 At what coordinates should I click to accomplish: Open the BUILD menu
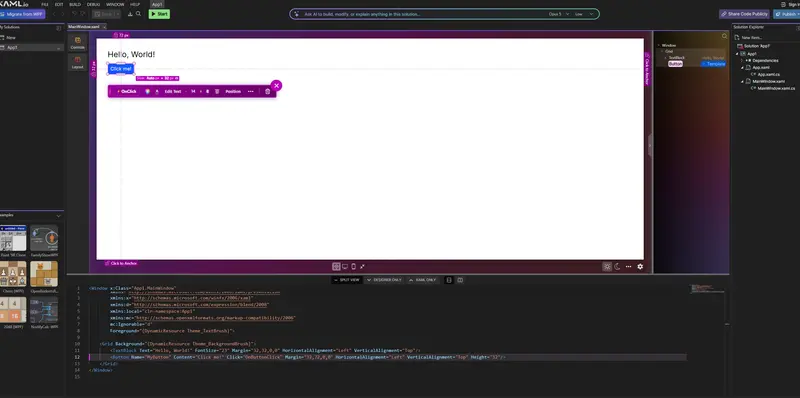pyautogui.click(x=75, y=4)
